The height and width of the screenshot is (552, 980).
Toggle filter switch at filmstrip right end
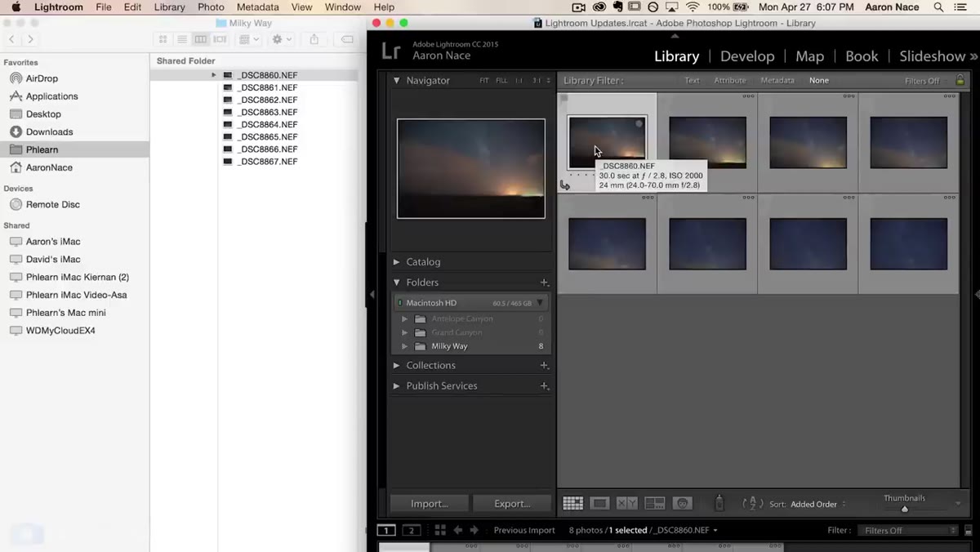click(968, 530)
